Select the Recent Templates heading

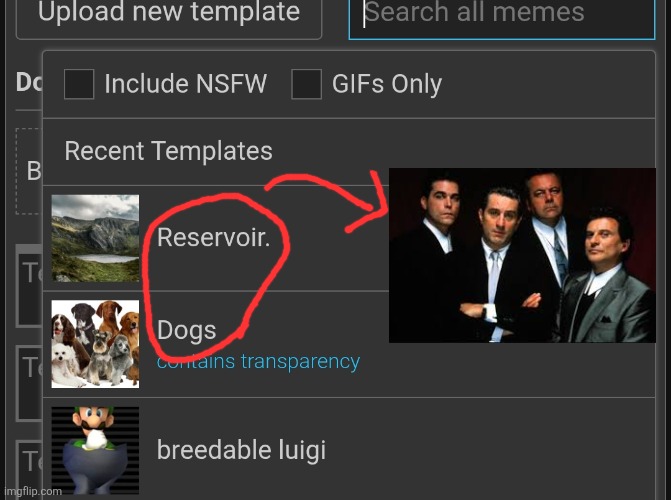pyautogui.click(x=168, y=151)
